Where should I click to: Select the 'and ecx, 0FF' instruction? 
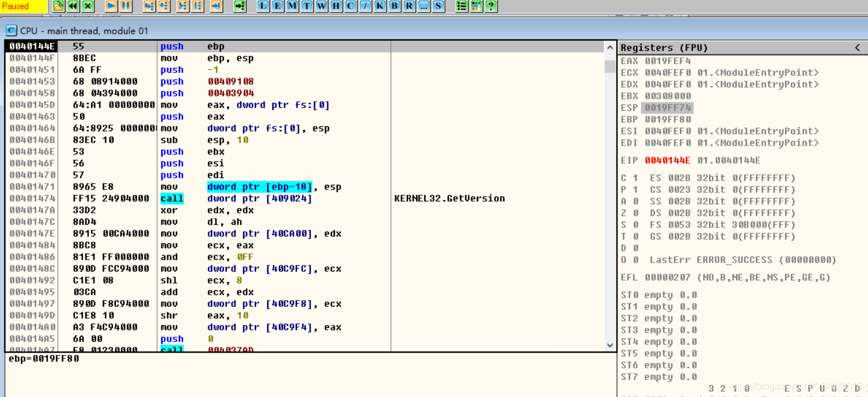coord(305,257)
